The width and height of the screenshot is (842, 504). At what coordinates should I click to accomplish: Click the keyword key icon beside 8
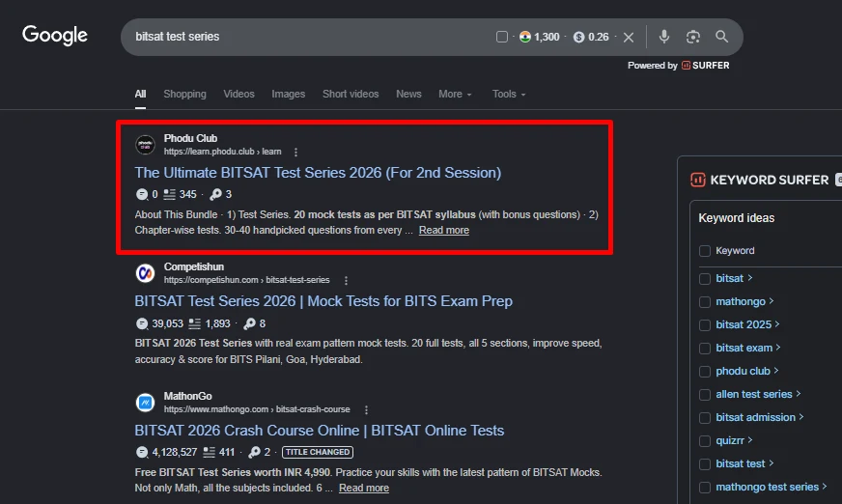tap(249, 323)
